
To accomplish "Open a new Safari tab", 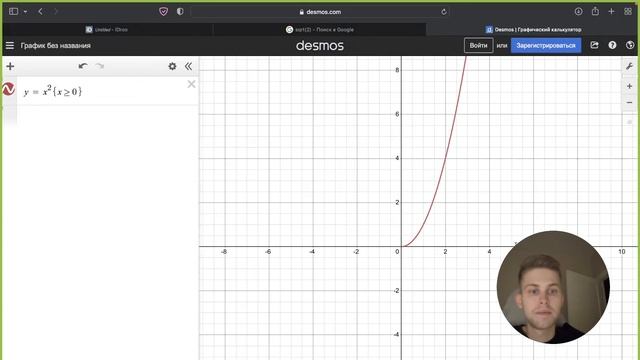I will click(611, 11).
